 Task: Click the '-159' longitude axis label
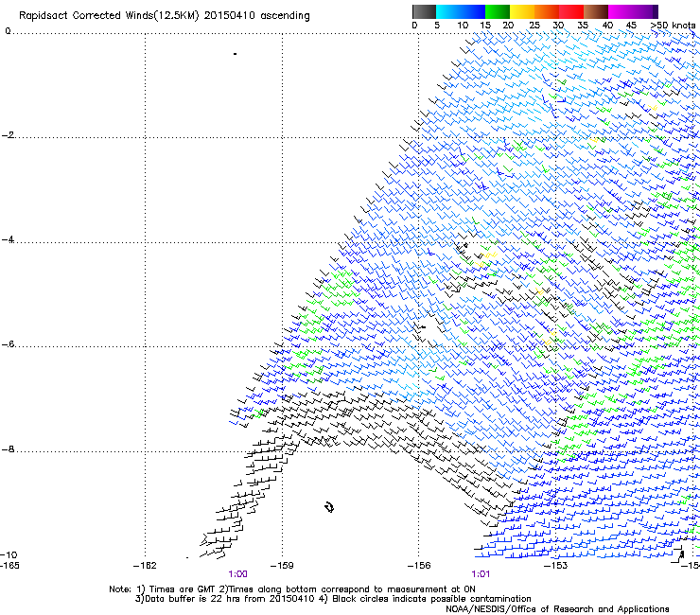click(282, 566)
